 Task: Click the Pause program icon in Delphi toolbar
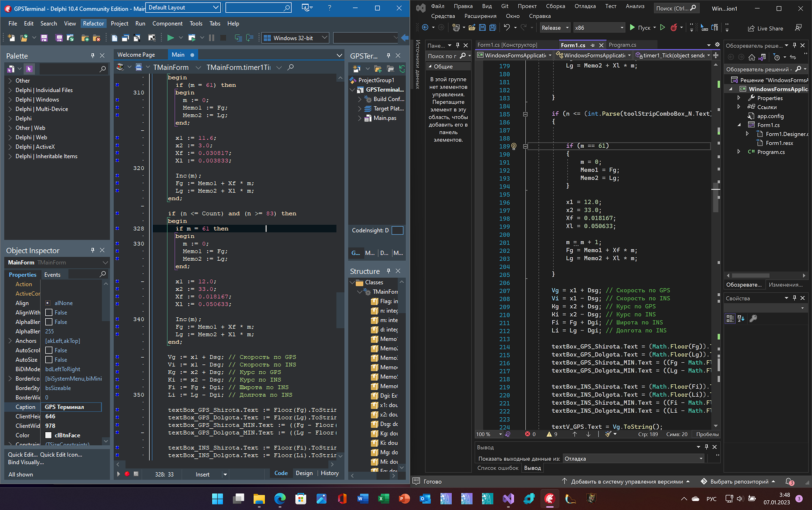tap(212, 38)
